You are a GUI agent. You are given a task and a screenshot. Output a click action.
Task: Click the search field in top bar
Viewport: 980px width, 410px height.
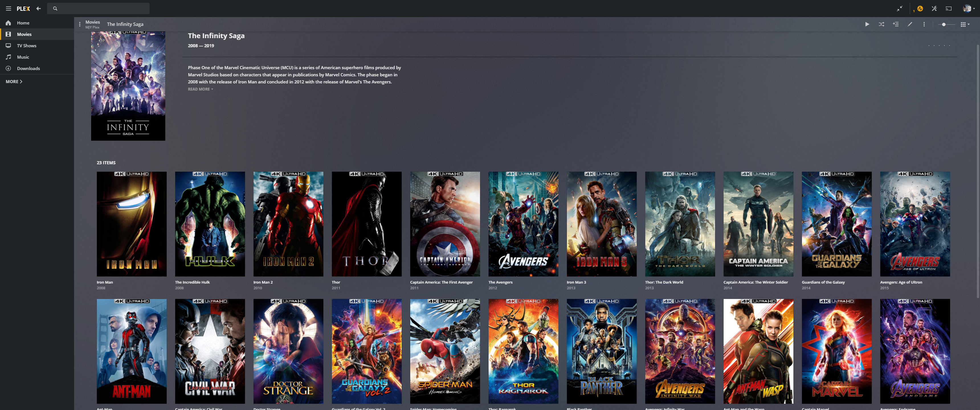pyautogui.click(x=98, y=8)
